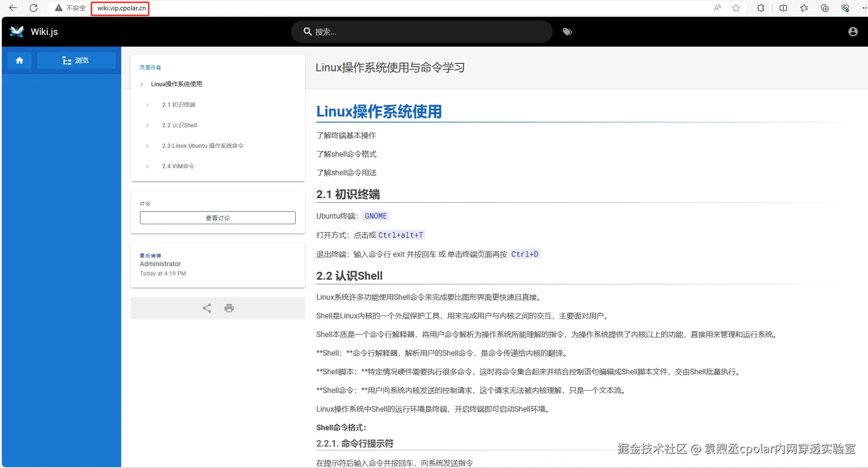Jump to 2.1 初识终端 in page contents

click(x=179, y=105)
